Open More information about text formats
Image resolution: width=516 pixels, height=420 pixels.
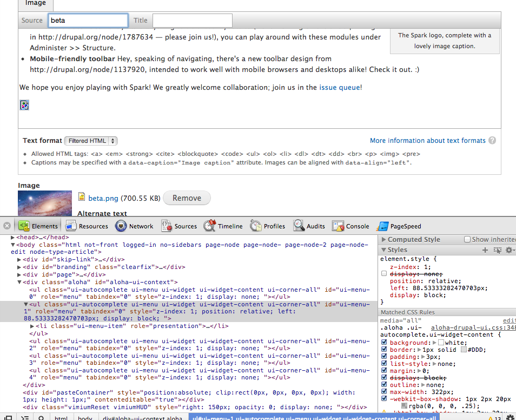click(427, 141)
